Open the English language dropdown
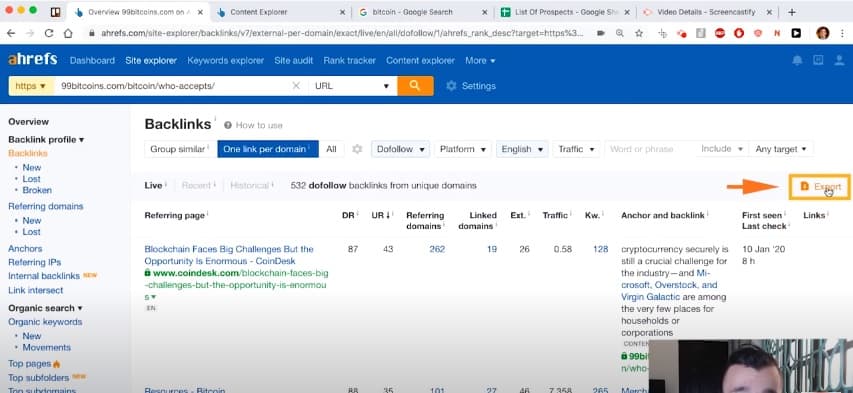This screenshot has height=393, width=853. pyautogui.click(x=522, y=149)
